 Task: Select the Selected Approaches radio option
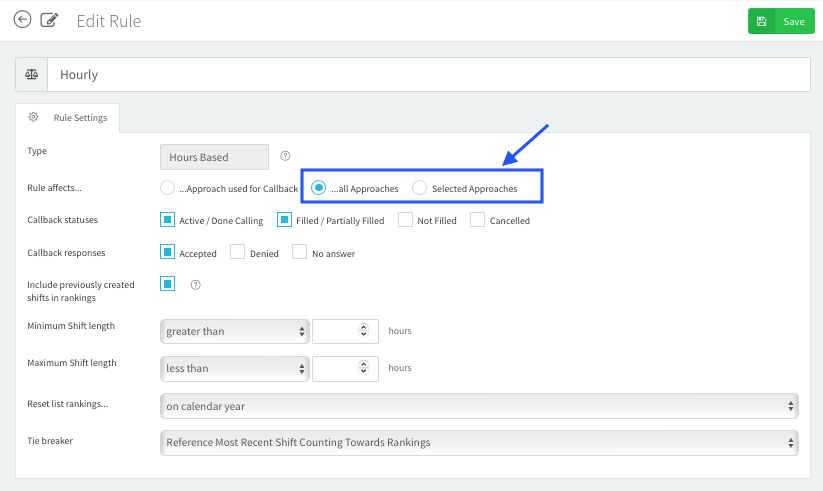[419, 187]
